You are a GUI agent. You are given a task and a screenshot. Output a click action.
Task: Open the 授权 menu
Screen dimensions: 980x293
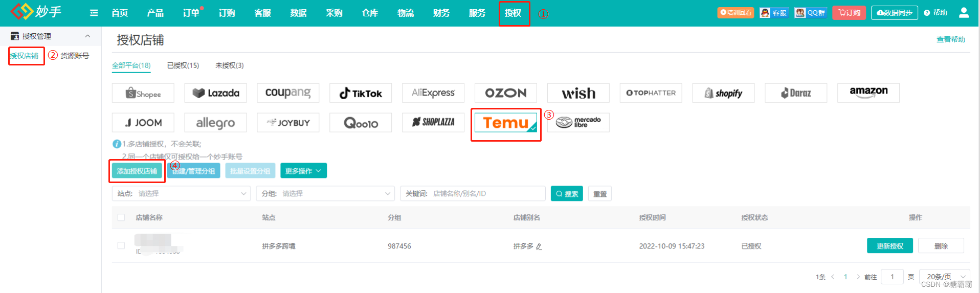pyautogui.click(x=513, y=13)
